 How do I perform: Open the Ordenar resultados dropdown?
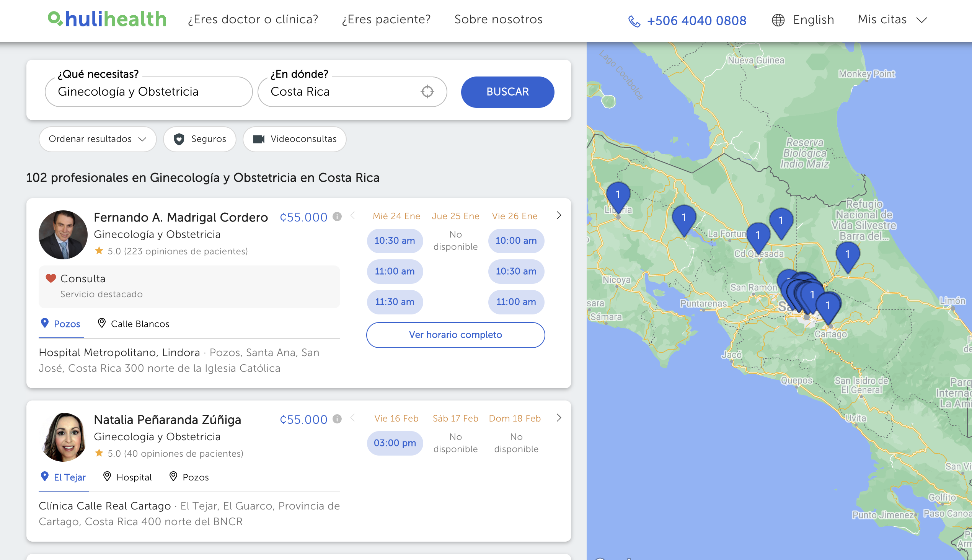coord(97,139)
